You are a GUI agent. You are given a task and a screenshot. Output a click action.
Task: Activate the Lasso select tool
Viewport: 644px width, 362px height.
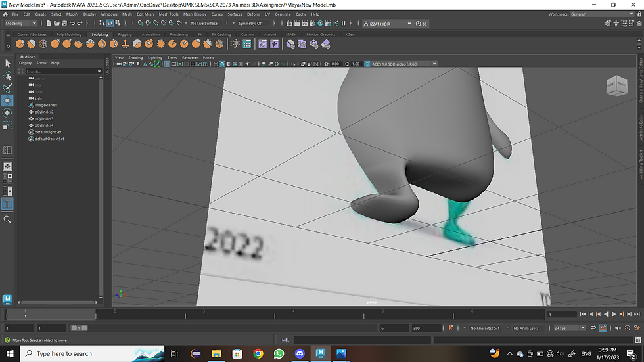click(x=7, y=76)
